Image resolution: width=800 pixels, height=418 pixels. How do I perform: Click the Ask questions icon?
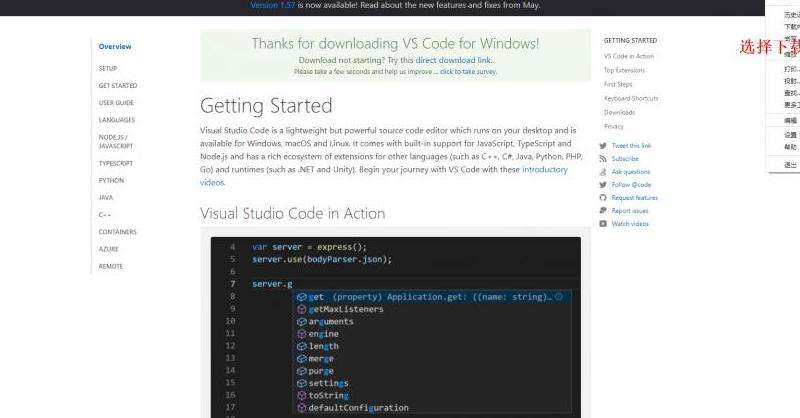(x=603, y=172)
